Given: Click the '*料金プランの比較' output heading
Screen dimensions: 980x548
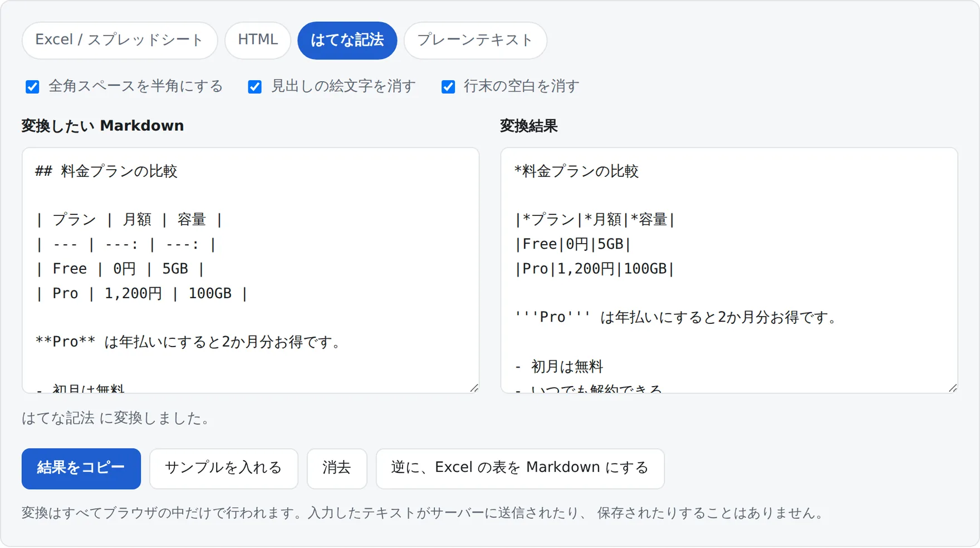Looking at the screenshot, I should pyautogui.click(x=576, y=171).
